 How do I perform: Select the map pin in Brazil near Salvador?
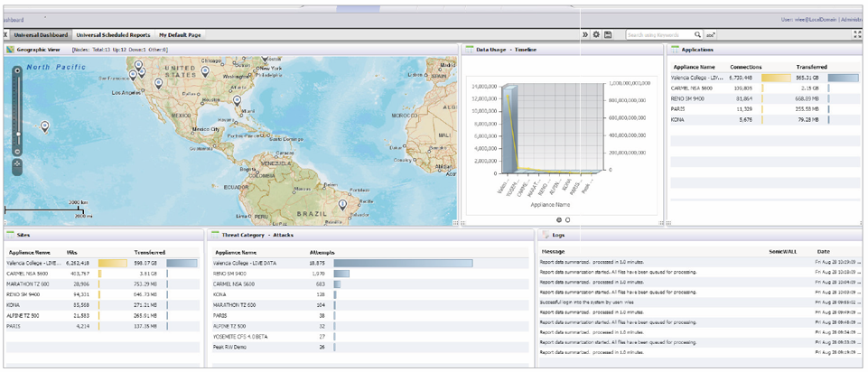tap(342, 205)
